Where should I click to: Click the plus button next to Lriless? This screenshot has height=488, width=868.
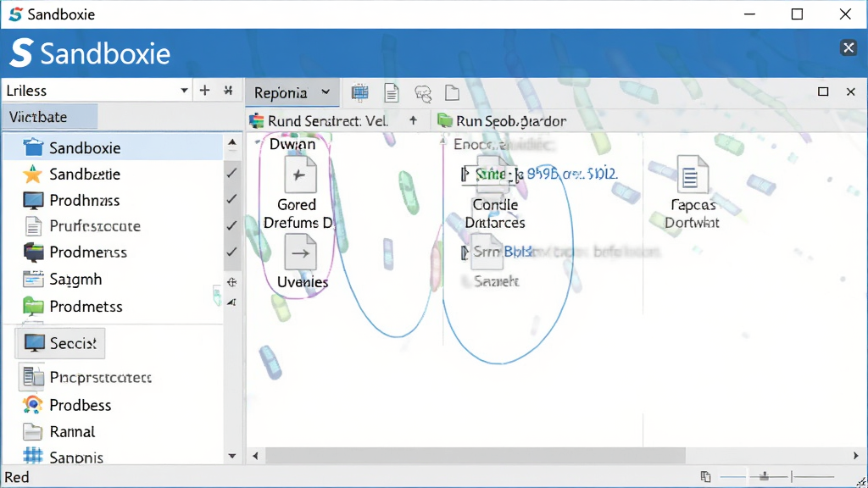click(205, 90)
